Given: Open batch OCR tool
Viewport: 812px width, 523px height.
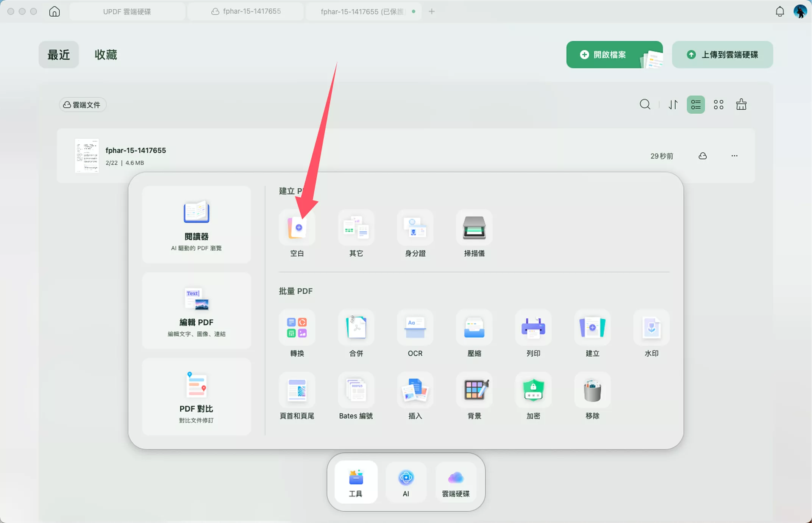Looking at the screenshot, I should tap(415, 328).
